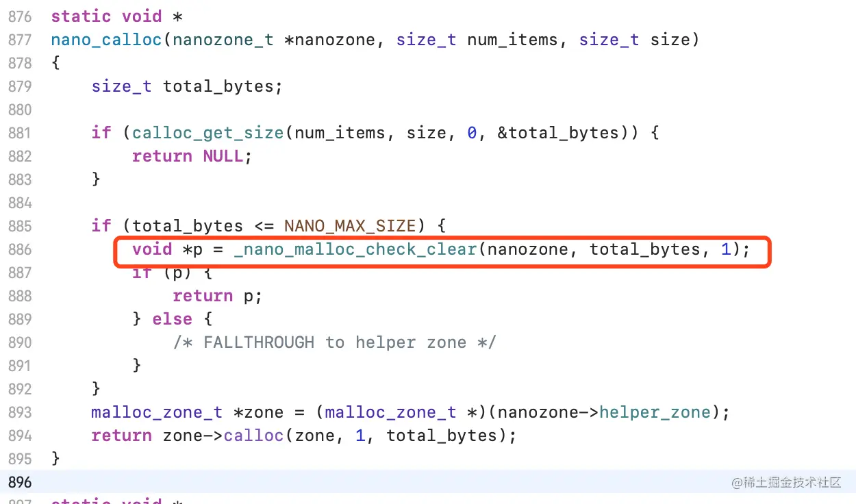Click the empty highlighted line 896
The width and height of the screenshot is (856, 504).
[428, 482]
